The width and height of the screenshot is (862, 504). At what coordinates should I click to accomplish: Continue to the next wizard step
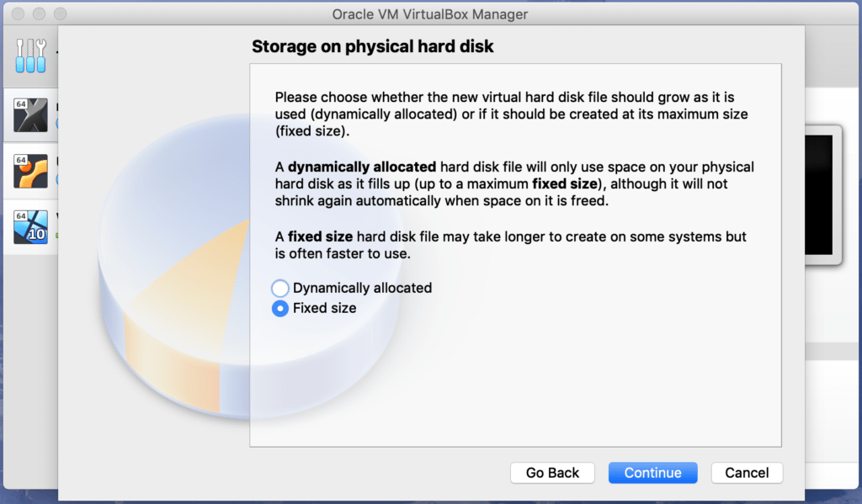coord(652,473)
